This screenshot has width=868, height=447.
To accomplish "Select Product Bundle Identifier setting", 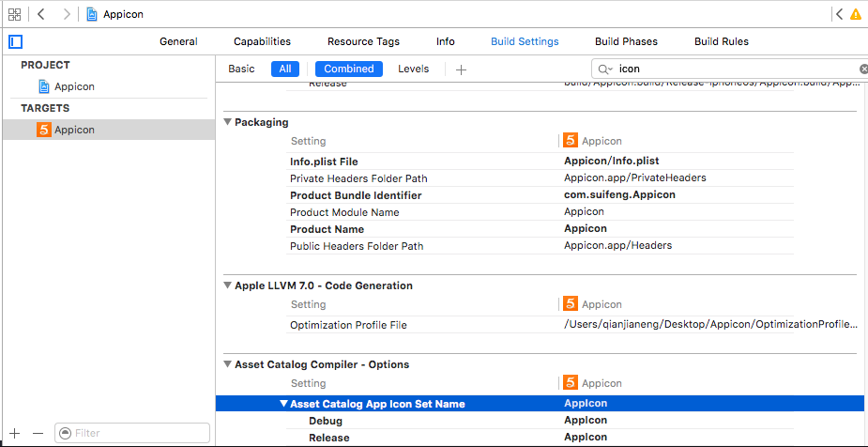I will click(x=356, y=195).
